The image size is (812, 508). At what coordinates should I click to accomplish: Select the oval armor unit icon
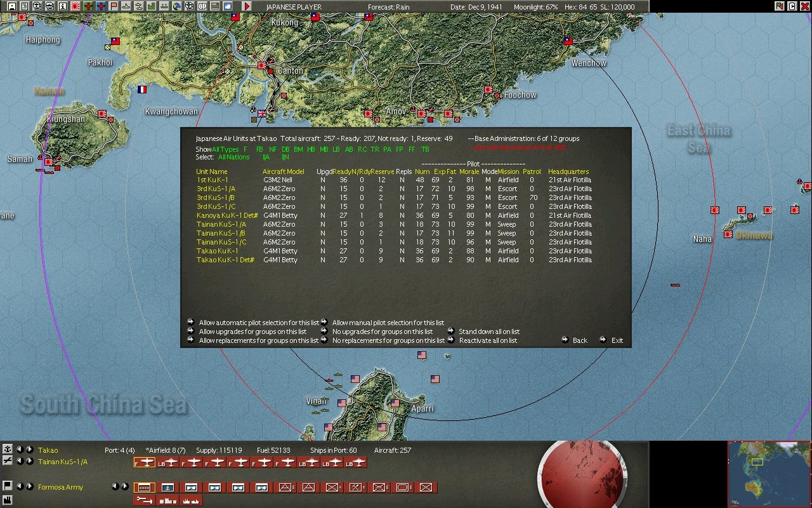402,488
